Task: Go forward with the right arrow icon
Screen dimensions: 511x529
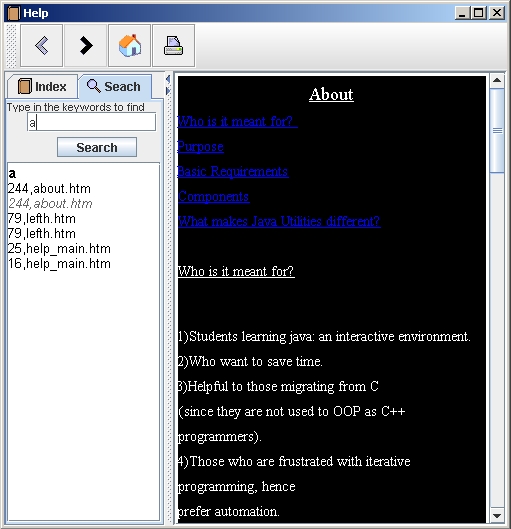Action: (x=86, y=46)
